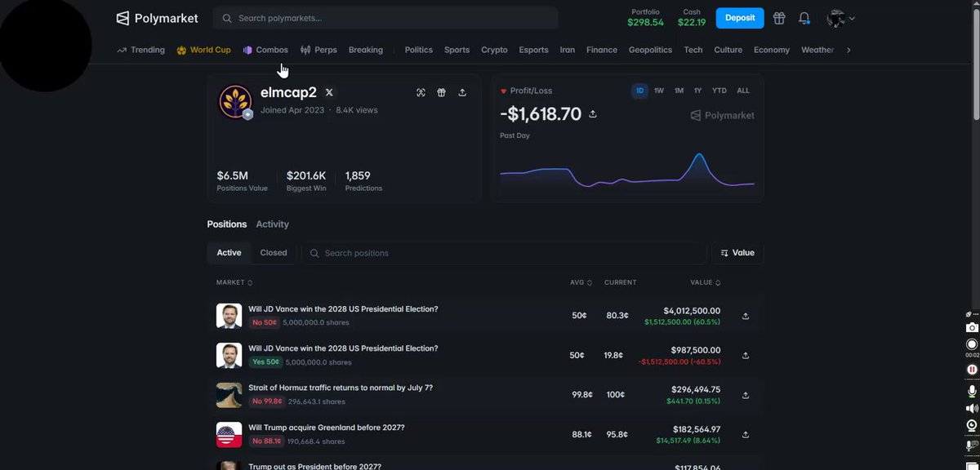This screenshot has width=980, height=470.
Task: Open the World Cup category
Action: [203, 50]
